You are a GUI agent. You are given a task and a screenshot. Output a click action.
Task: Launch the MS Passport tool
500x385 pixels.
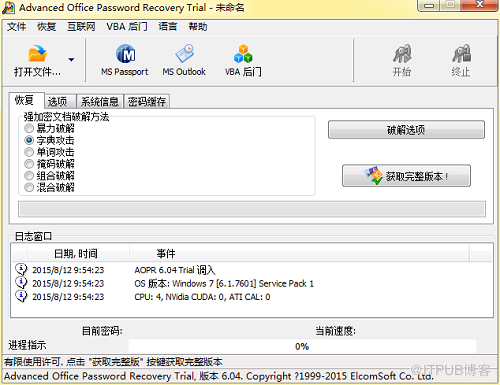point(125,60)
